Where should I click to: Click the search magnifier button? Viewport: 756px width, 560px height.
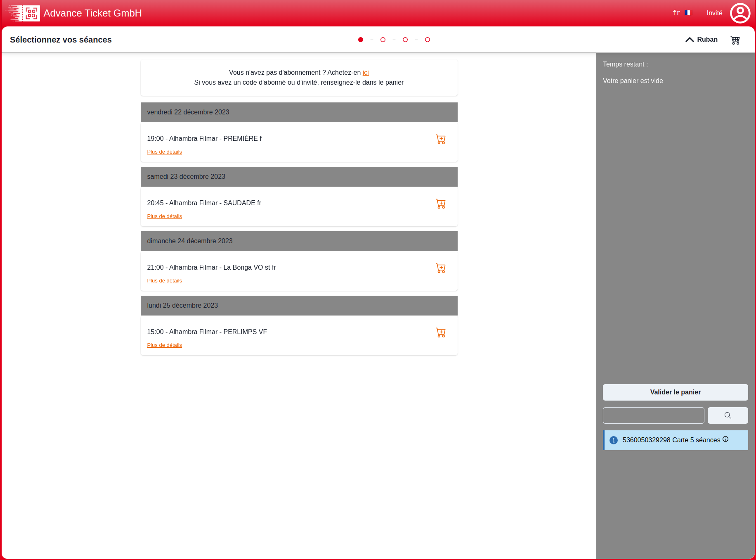pyautogui.click(x=728, y=415)
